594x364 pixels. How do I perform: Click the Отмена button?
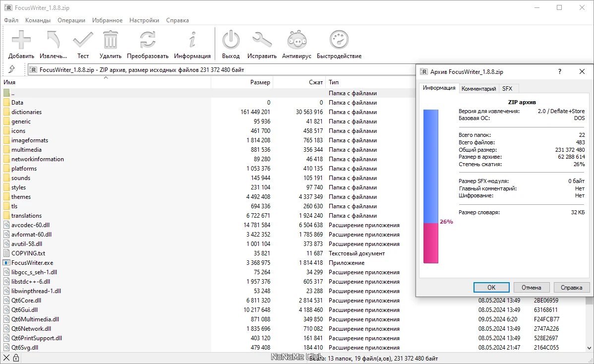pyautogui.click(x=531, y=288)
